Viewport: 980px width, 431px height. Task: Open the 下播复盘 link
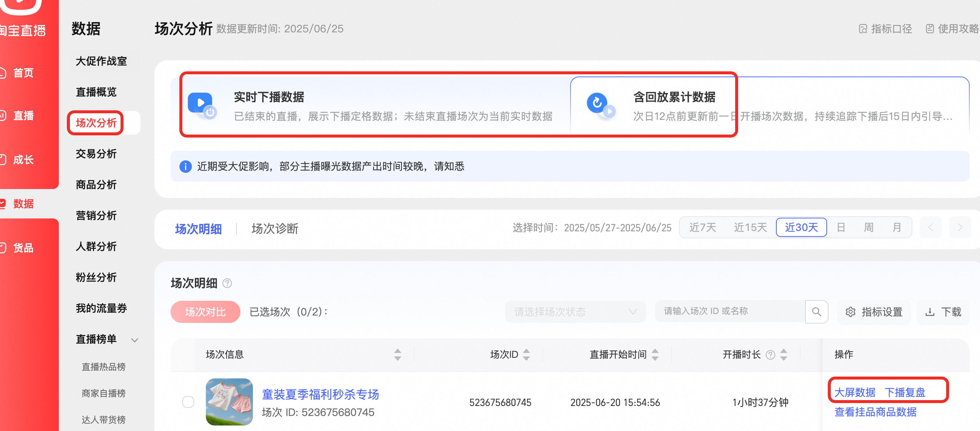[x=904, y=392]
